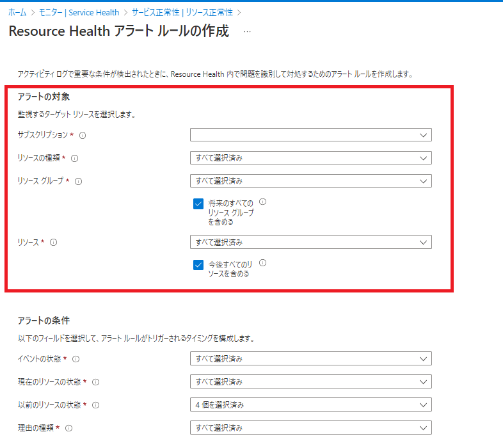Click info icon next to リソース label
This screenshot has height=448, width=503.
54,243
